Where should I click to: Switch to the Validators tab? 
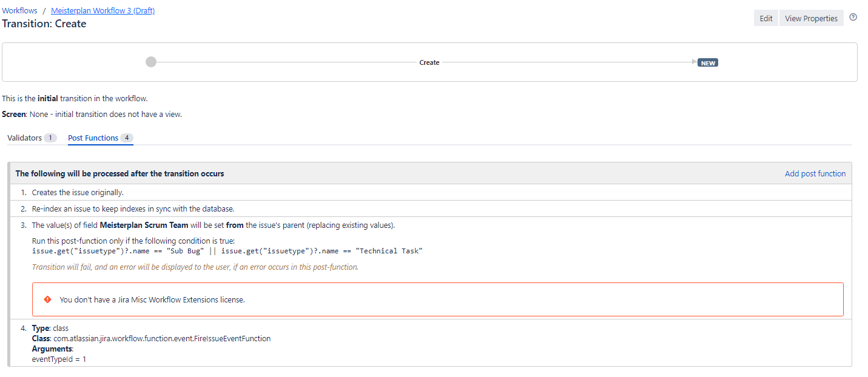25,138
